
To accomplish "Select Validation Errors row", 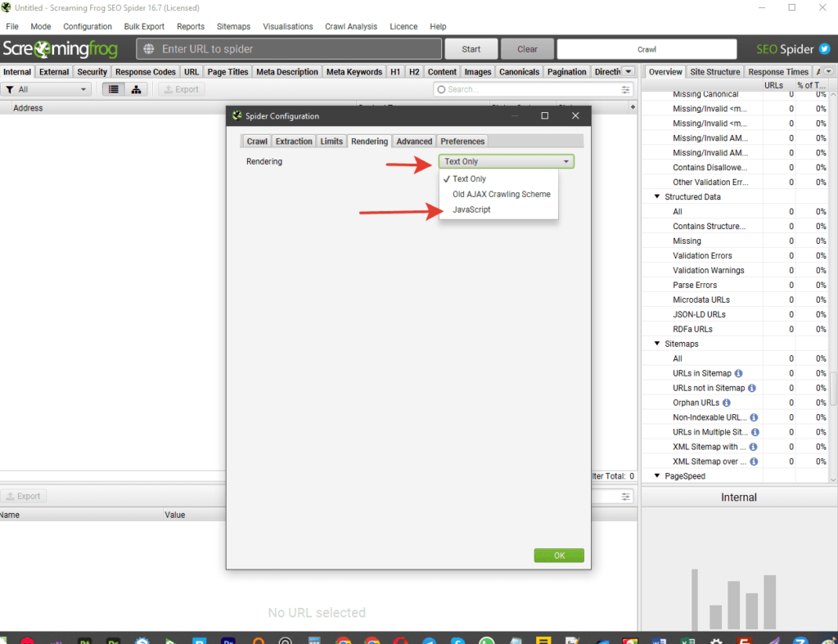I will click(735, 255).
